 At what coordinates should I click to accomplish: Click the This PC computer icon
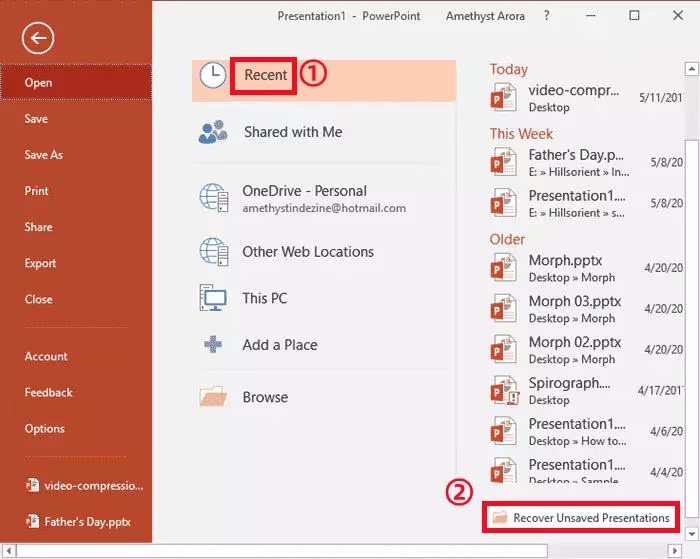pos(213,297)
